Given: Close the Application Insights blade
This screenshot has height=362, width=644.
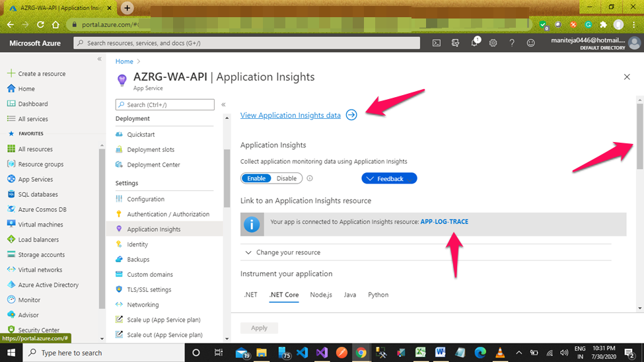Looking at the screenshot, I should [627, 77].
